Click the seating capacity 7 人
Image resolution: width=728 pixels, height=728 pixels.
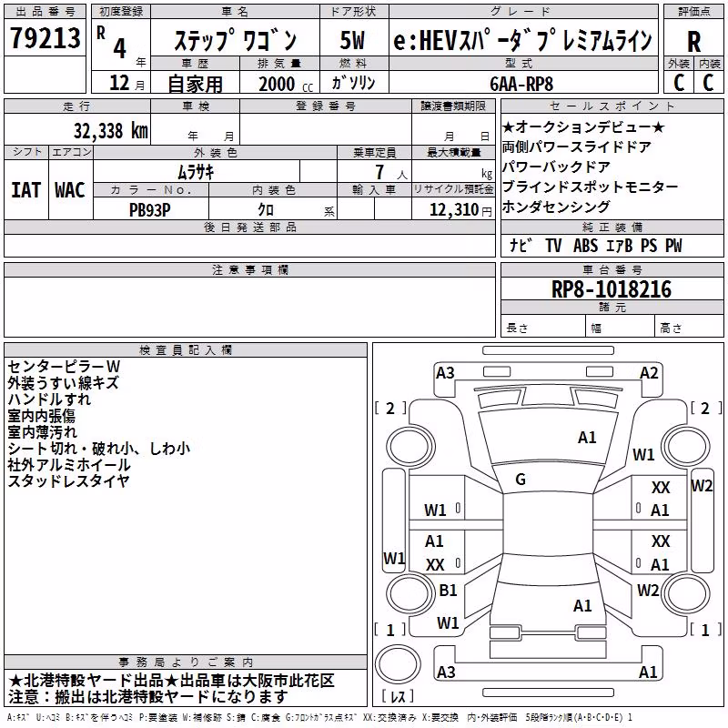tap(391, 172)
